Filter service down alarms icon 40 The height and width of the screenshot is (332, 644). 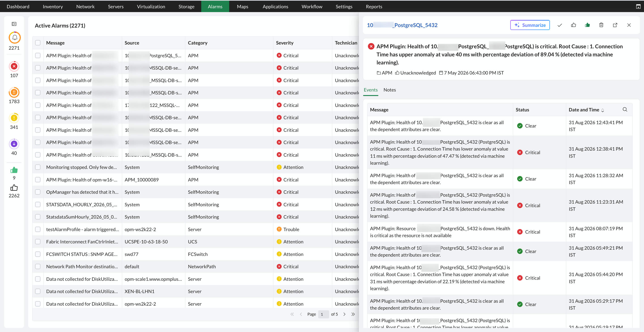[x=14, y=144]
